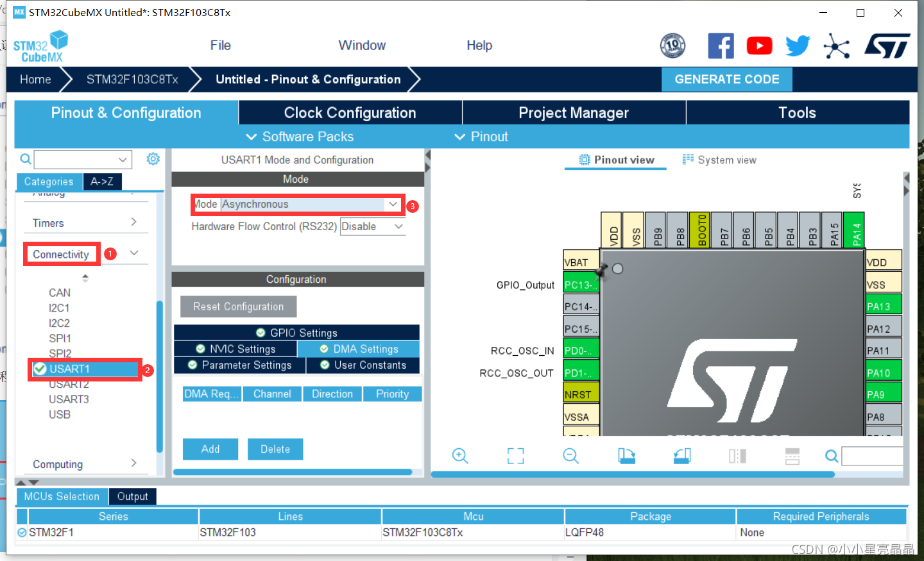Open the categories settings gear icon

153,159
